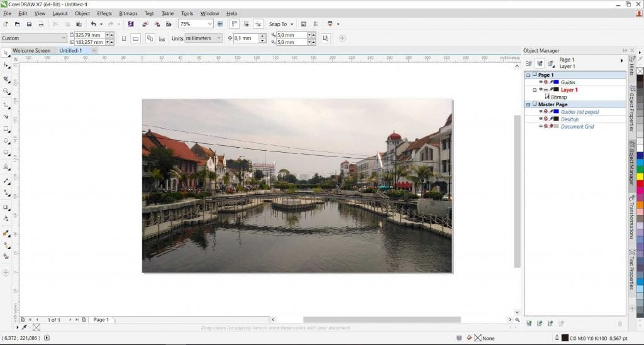Open the zoom level dropdown showing 75%
This screenshot has height=345, width=644.
click(x=210, y=24)
